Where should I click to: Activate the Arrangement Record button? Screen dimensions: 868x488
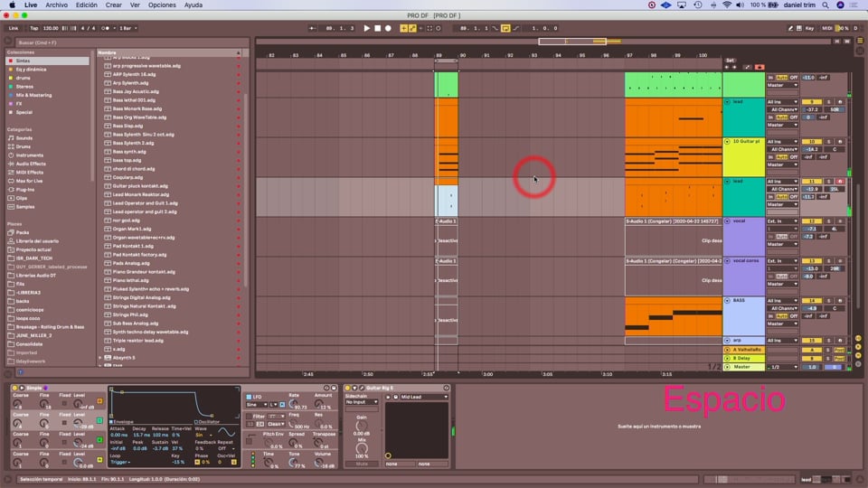coord(388,28)
